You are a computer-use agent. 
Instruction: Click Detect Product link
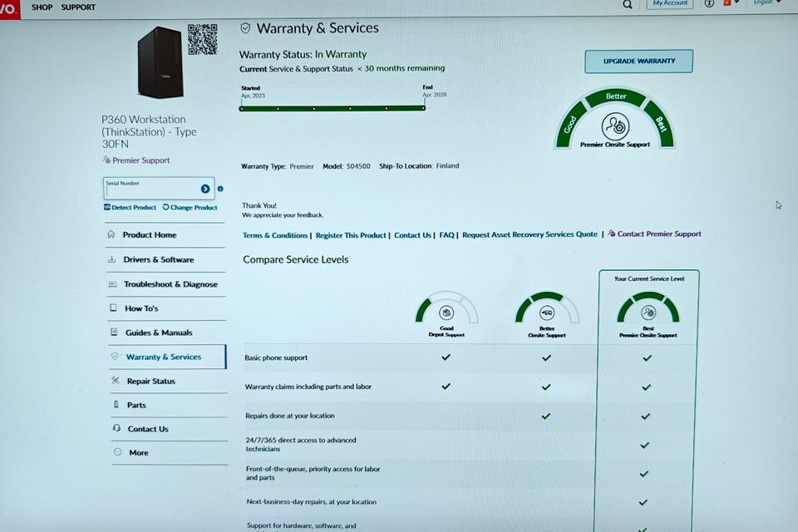coord(131,207)
